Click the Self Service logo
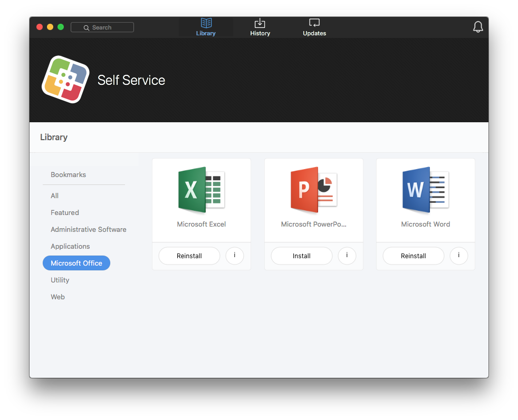This screenshot has height=420, width=518. pos(65,80)
